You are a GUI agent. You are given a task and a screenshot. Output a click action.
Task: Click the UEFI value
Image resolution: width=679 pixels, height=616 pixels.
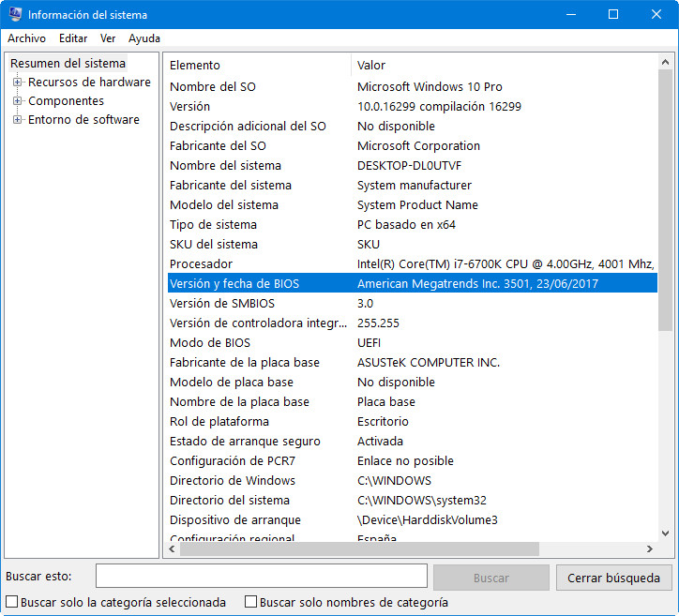tap(369, 343)
